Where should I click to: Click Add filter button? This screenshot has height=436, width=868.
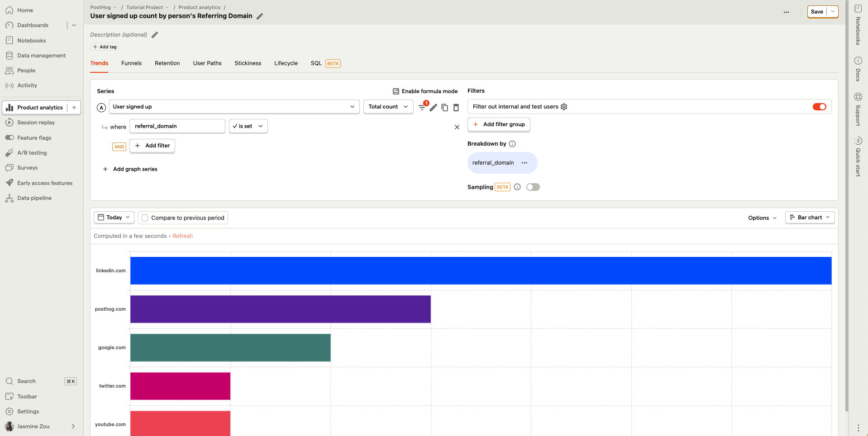pos(153,146)
